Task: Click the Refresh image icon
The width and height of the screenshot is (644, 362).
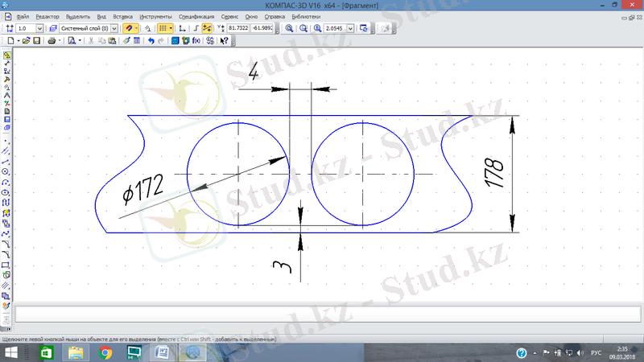Action: point(364,28)
